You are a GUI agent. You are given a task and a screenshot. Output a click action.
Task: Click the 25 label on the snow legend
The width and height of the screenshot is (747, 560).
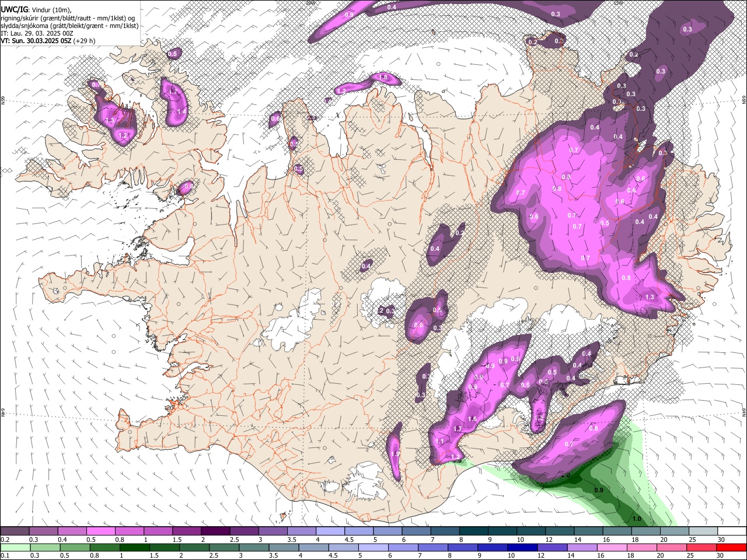pyautogui.click(x=693, y=540)
